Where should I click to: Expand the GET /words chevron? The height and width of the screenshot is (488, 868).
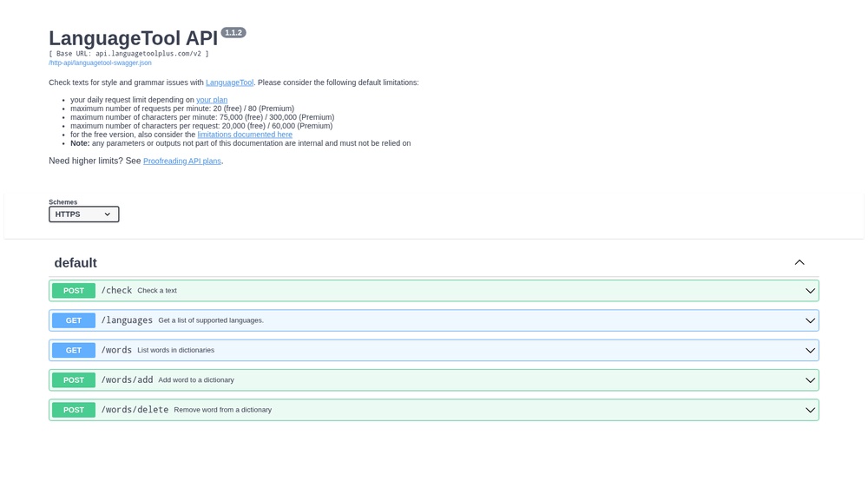click(x=810, y=351)
